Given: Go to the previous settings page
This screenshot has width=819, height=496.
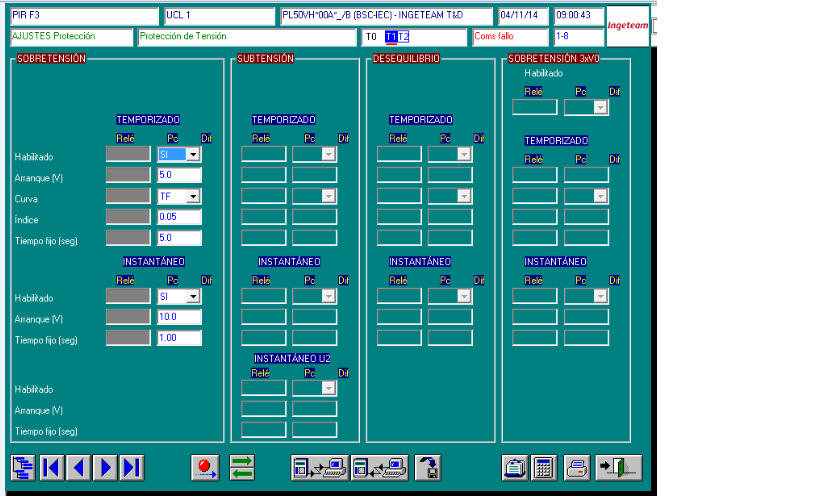Looking at the screenshot, I should [78, 467].
